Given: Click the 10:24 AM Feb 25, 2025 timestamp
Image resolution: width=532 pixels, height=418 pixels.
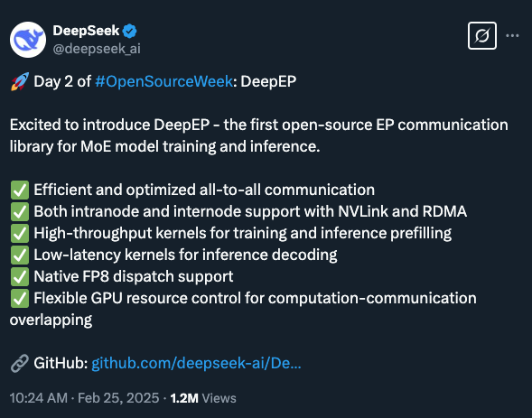Looking at the screenshot, I should 84,398.
